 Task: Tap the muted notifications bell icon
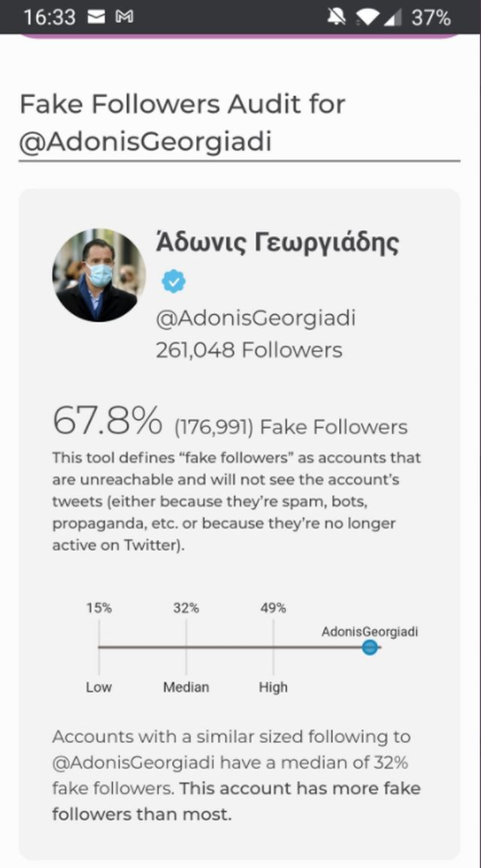click(337, 17)
